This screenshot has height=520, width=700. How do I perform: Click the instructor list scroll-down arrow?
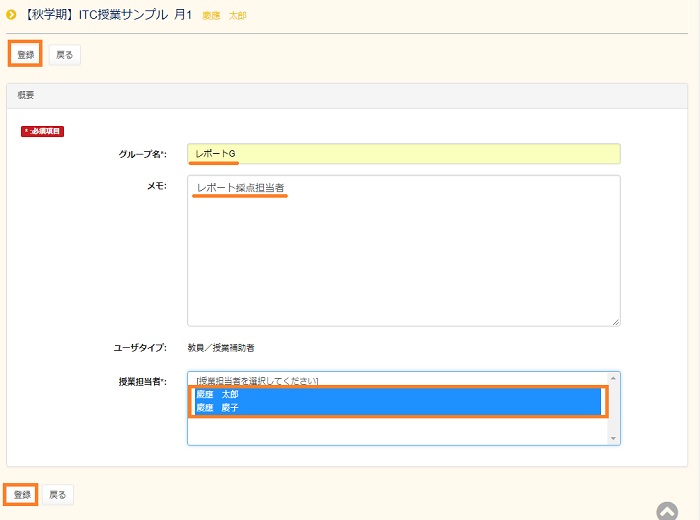pos(613,437)
